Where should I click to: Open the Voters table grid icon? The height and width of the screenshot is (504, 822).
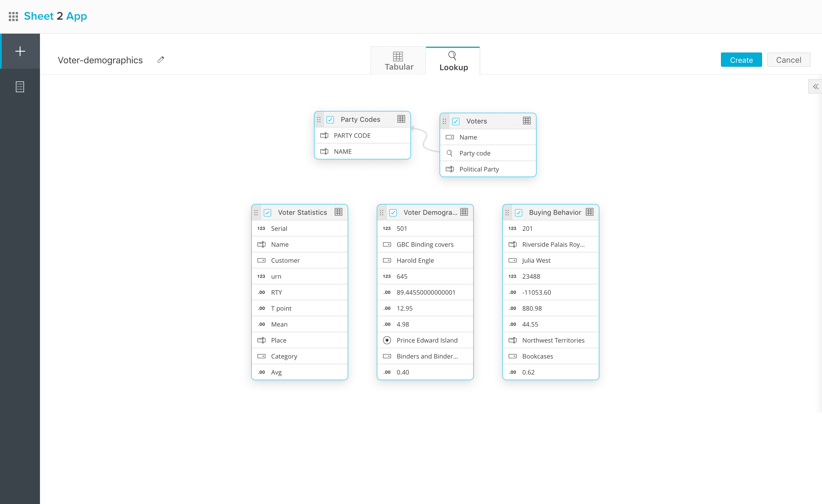point(527,121)
